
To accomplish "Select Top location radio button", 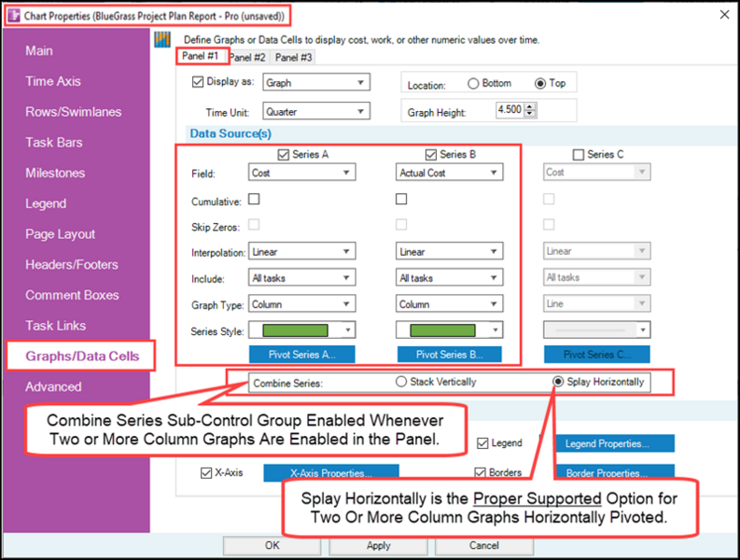I will pos(540,84).
